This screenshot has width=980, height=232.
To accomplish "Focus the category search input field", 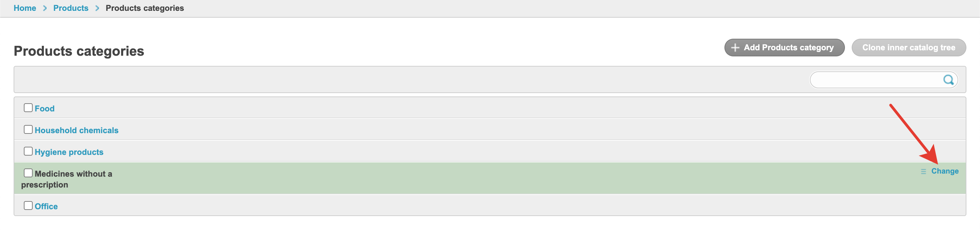I will coord(875,80).
